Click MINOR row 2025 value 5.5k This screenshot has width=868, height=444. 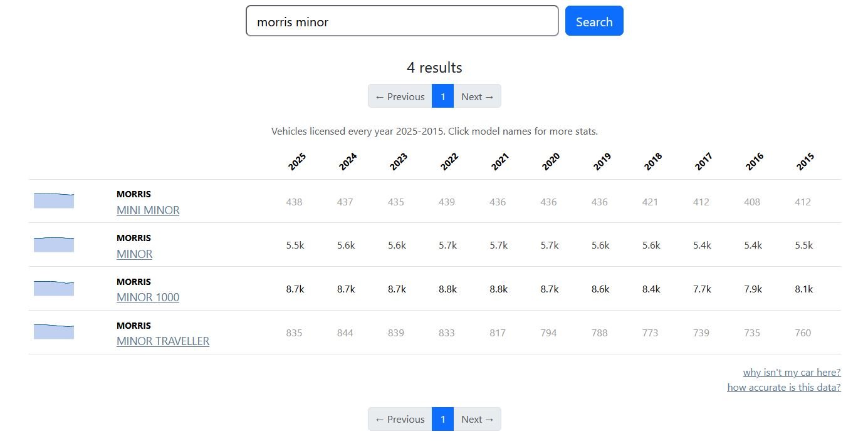pyautogui.click(x=295, y=245)
